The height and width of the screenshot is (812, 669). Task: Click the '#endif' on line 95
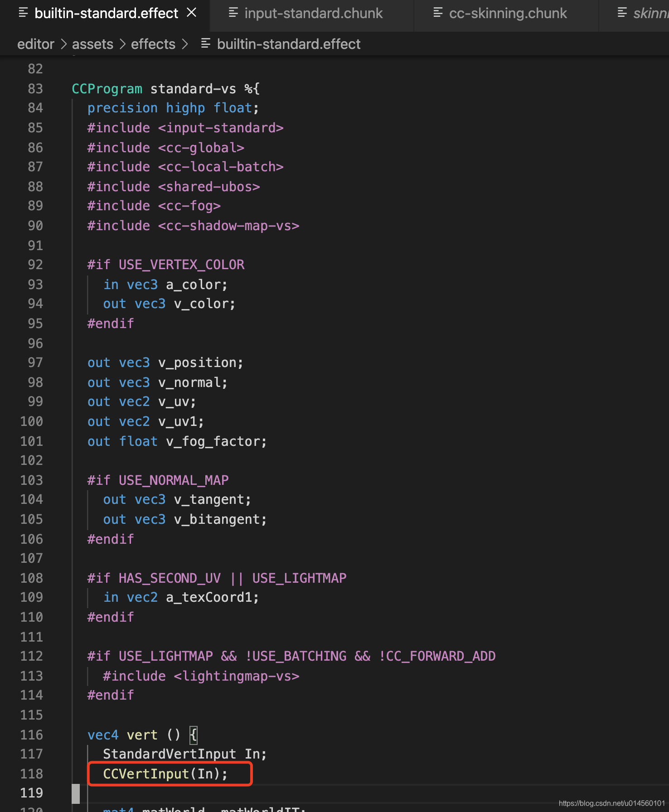111,324
